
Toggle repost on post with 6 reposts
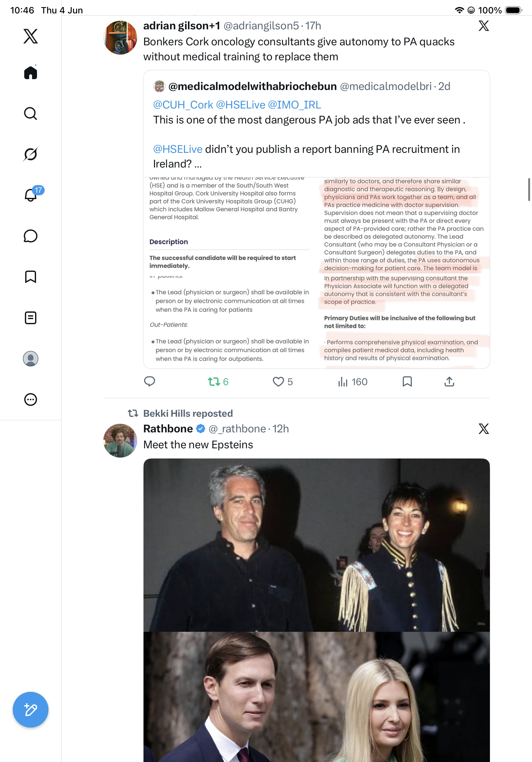pos(218,382)
